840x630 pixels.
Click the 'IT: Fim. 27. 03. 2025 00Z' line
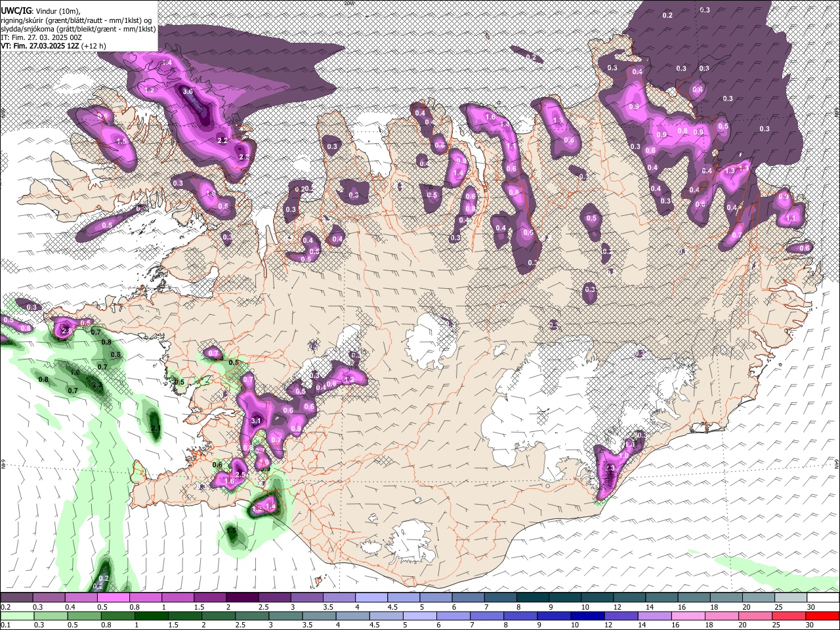tap(41, 37)
